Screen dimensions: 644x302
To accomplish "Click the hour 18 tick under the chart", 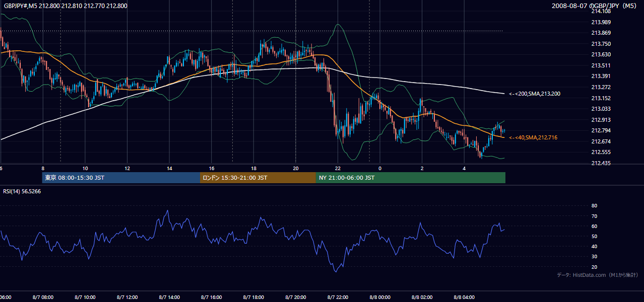I will coord(253,168).
